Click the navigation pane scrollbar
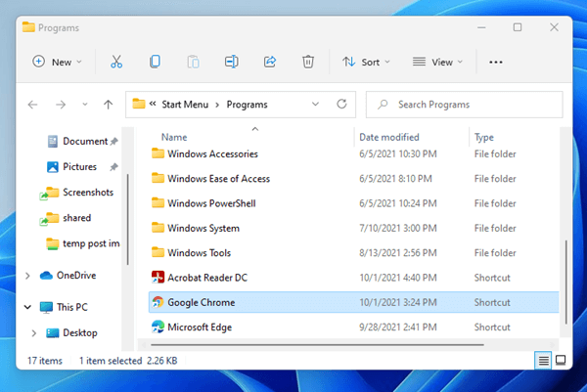 pos(128,219)
